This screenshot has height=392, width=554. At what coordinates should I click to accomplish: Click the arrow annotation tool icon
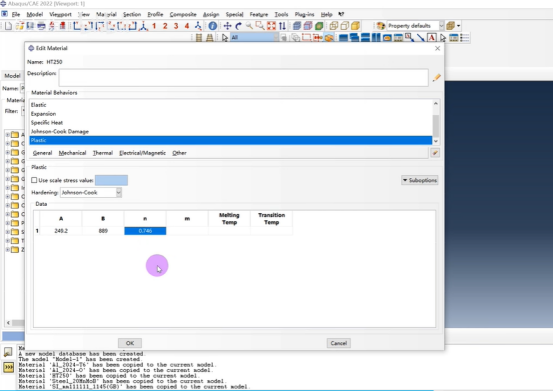420,37
